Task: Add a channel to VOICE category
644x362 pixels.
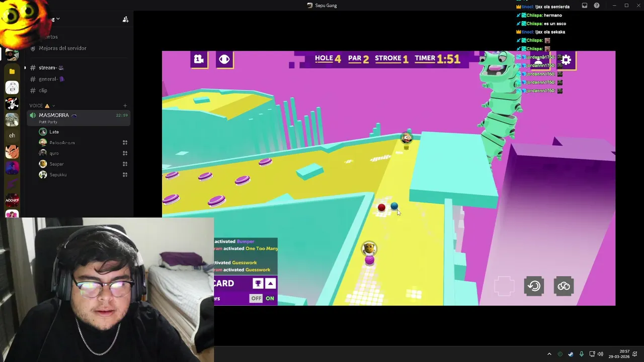Action: click(x=125, y=106)
